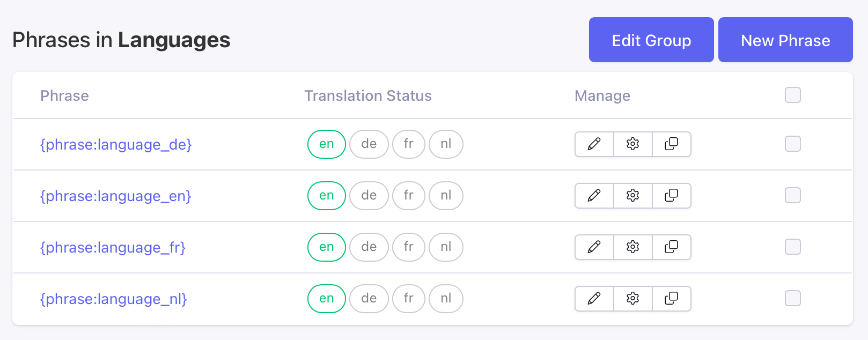Edit the language_de phrase with pencil icon
Image resolution: width=868 pixels, height=340 pixels.
coord(594,144)
